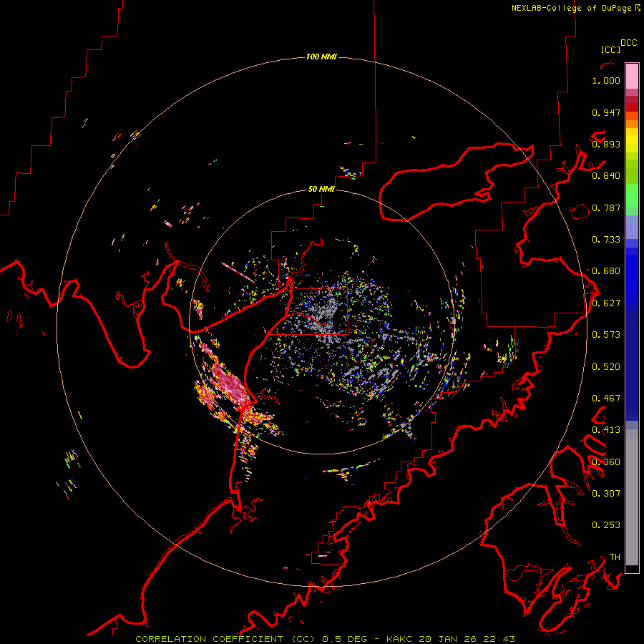Viewport: 644px width, 644px height.
Task: Click the 0.840 value on the color scale
Action: [x=606, y=176]
